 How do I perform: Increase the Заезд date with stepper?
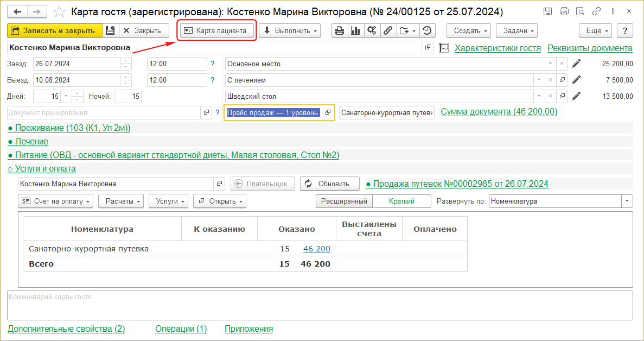coord(126,61)
